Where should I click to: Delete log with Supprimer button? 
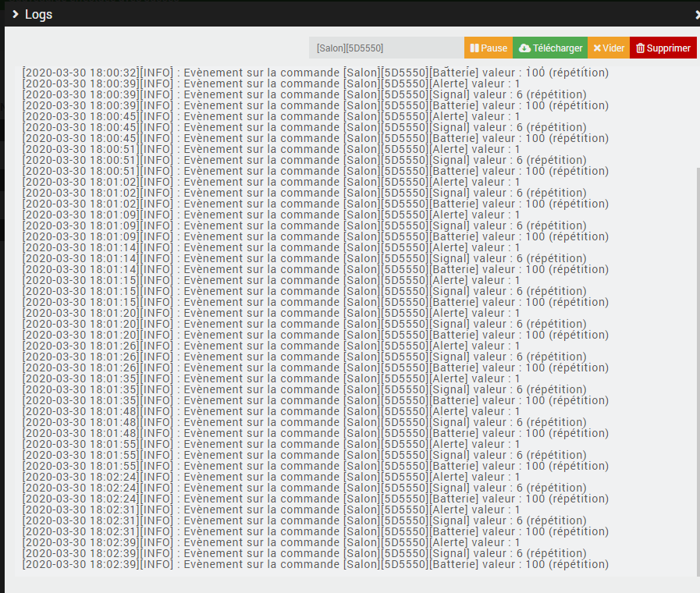(663, 48)
